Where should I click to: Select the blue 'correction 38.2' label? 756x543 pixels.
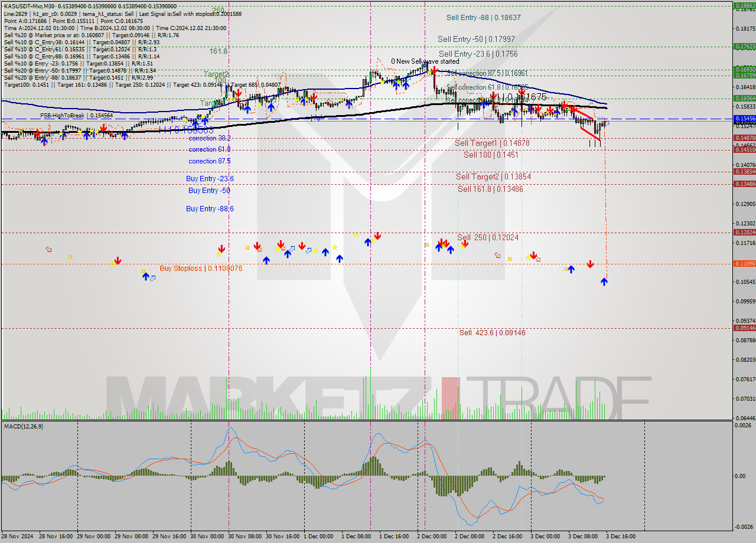click(x=210, y=138)
